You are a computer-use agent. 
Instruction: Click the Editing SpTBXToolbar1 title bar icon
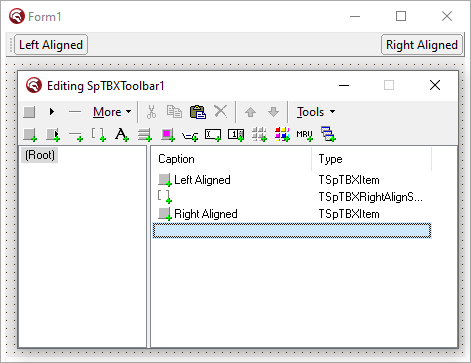[34, 85]
